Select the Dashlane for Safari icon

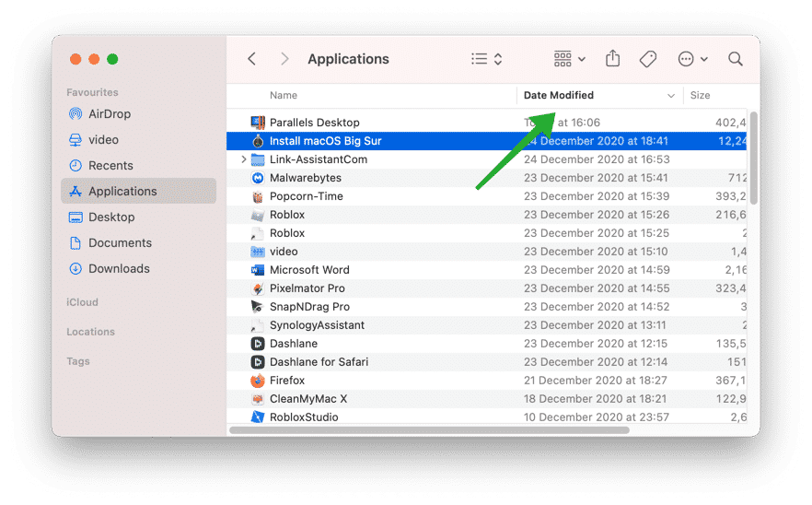coord(258,362)
